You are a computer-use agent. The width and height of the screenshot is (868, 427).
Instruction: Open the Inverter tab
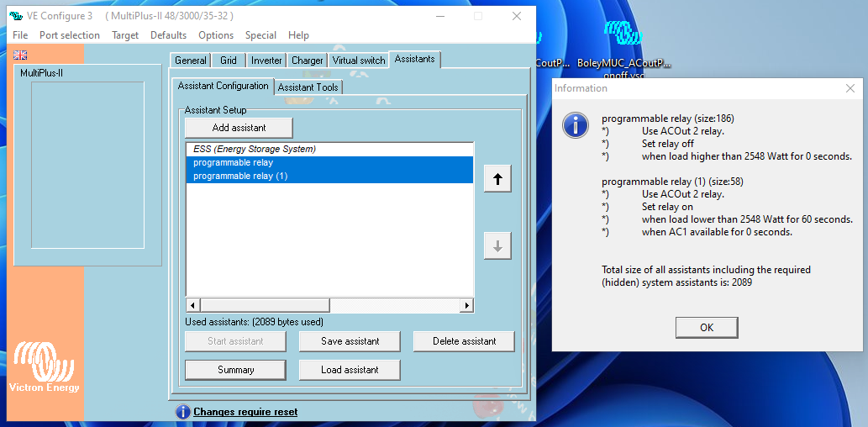[266, 61]
